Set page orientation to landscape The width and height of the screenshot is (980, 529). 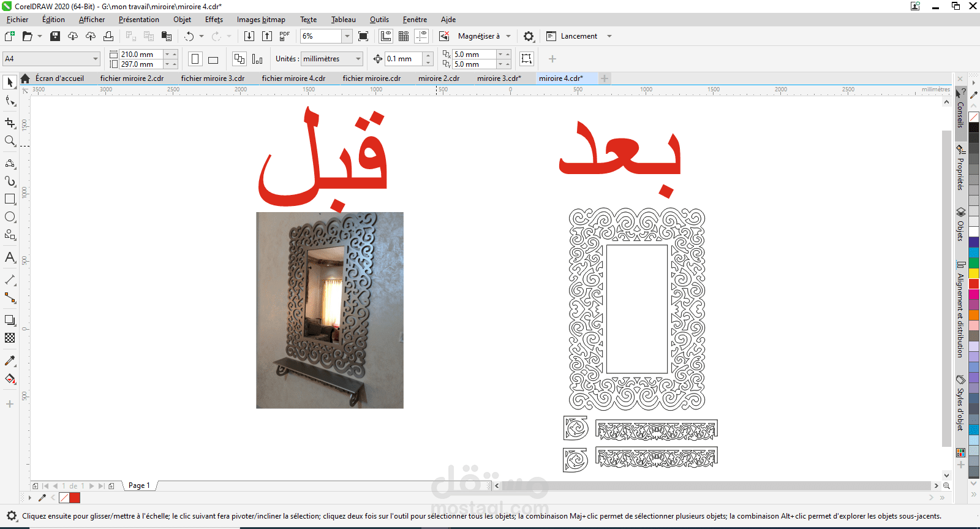(x=213, y=59)
